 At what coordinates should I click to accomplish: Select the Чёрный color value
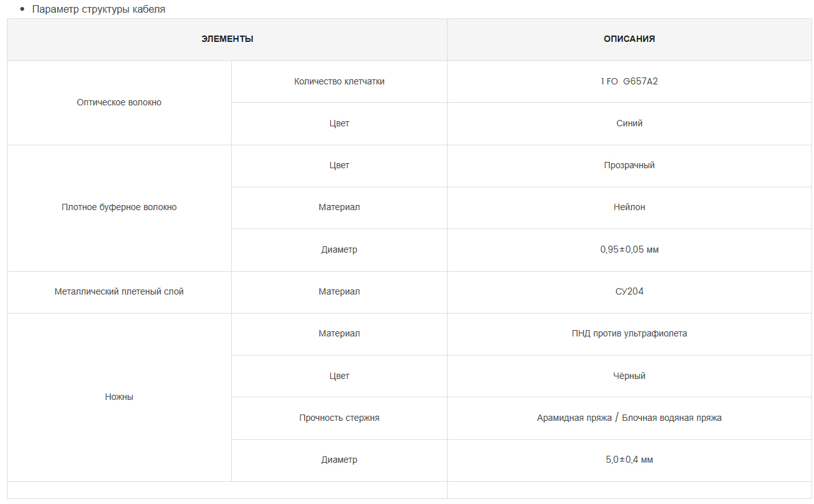[x=629, y=376]
